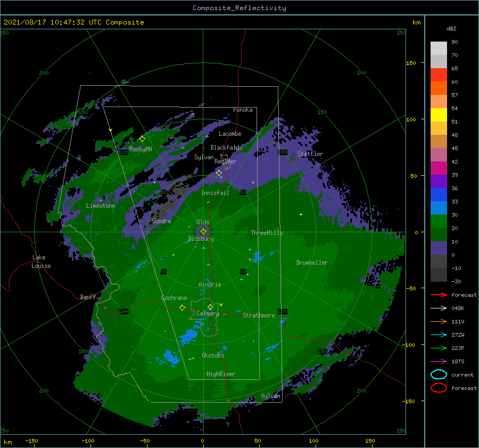Viewport: 479px width, 448px height.
Task: Click the yellow diamond marker below Red Deer
Action: click(x=219, y=173)
